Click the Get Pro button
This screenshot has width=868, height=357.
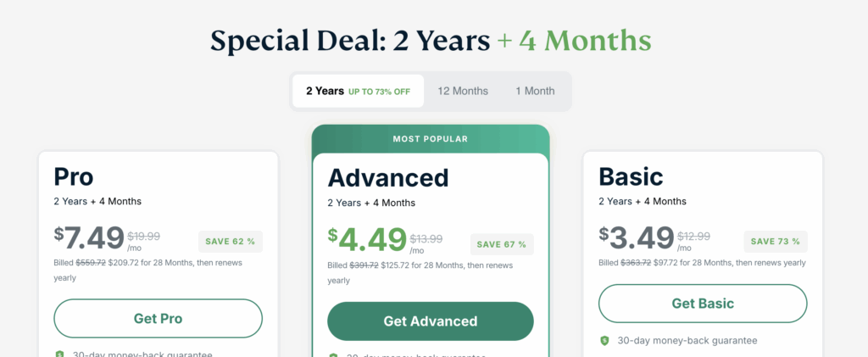(158, 318)
